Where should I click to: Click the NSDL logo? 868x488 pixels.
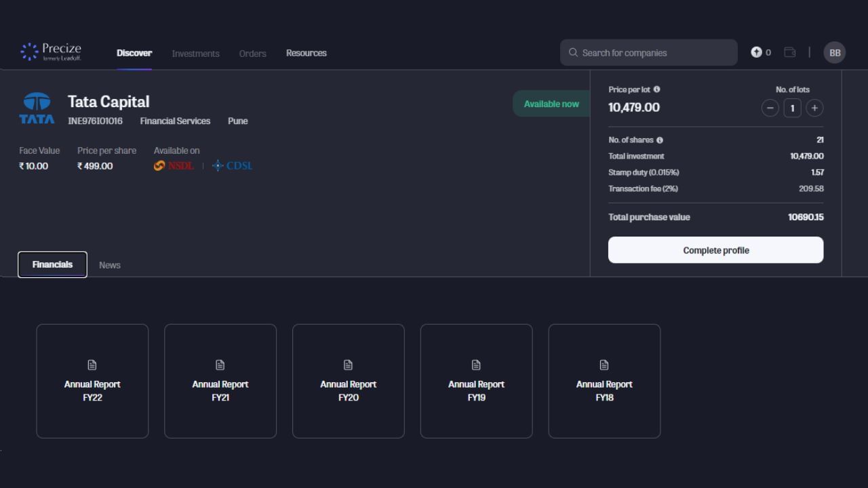[174, 165]
